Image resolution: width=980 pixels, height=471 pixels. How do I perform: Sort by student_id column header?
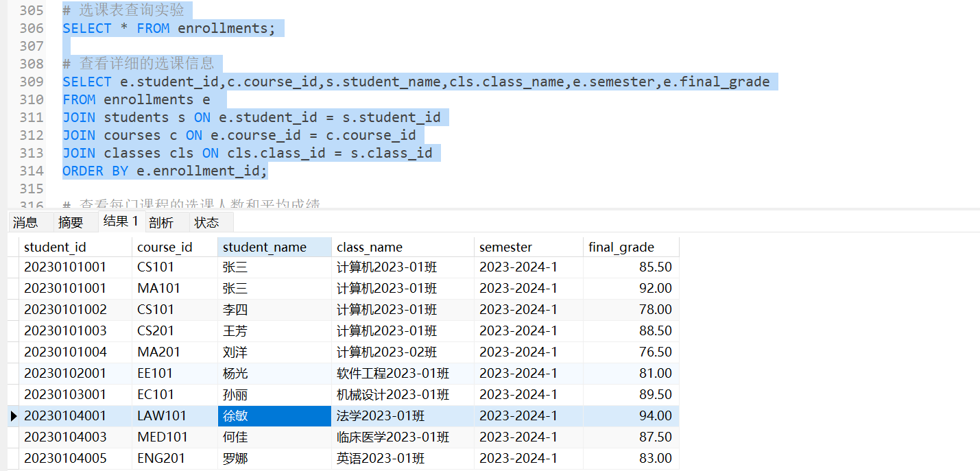pos(75,247)
